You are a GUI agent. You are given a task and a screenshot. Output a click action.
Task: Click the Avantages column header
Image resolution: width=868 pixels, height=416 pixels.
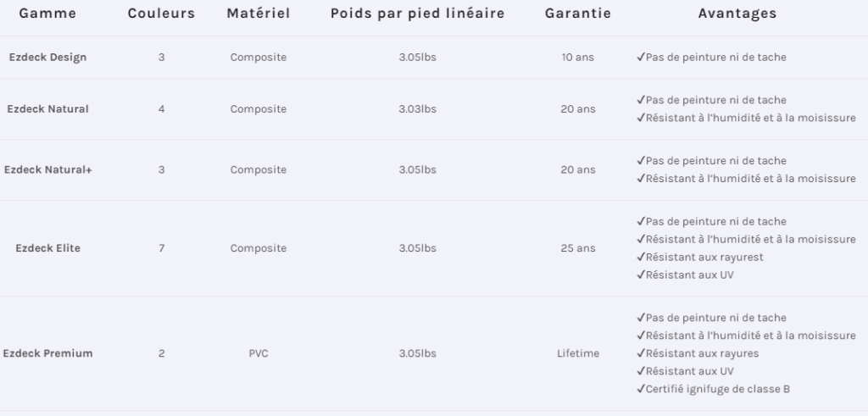click(x=737, y=14)
